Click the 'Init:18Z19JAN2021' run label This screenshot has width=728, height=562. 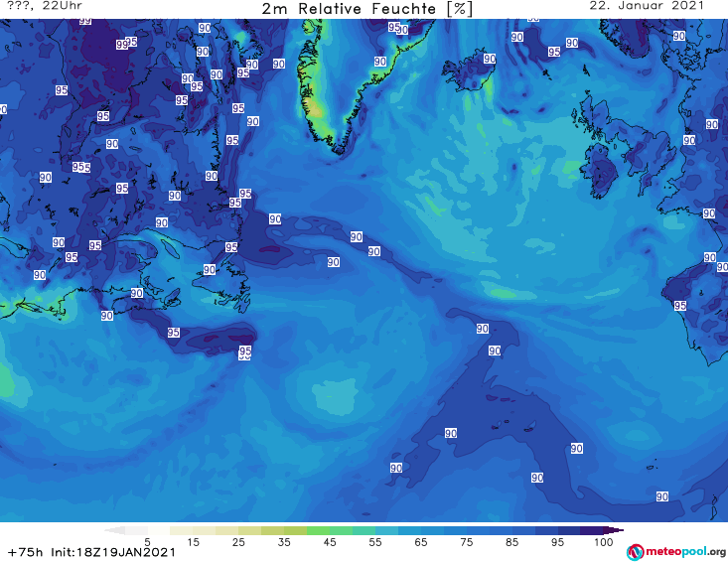(113, 552)
